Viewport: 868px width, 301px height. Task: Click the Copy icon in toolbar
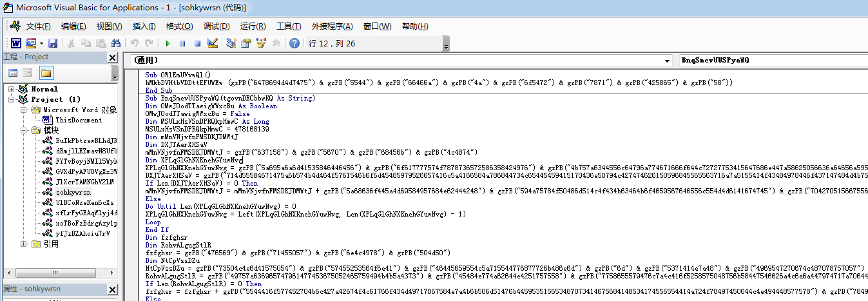pyautogui.click(x=86, y=43)
